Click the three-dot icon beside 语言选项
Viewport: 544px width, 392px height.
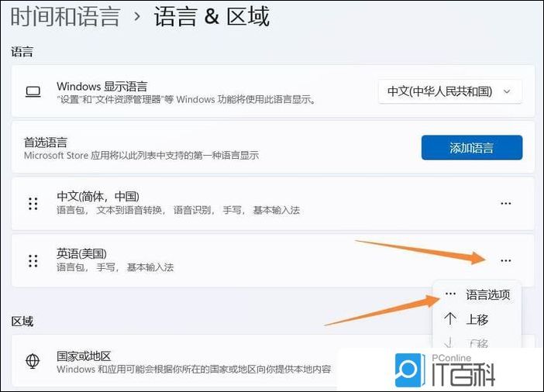click(x=450, y=294)
